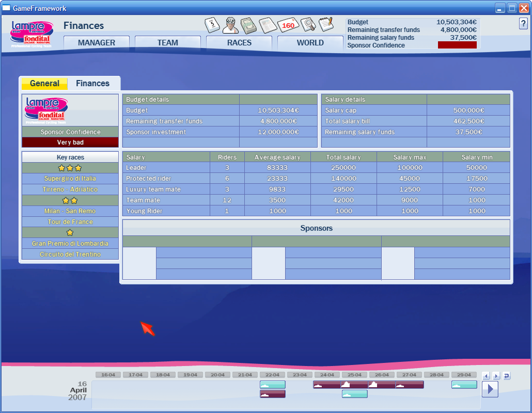Click the red Sponsor Confidence bar
The width and height of the screenshot is (532, 413).
(x=457, y=45)
